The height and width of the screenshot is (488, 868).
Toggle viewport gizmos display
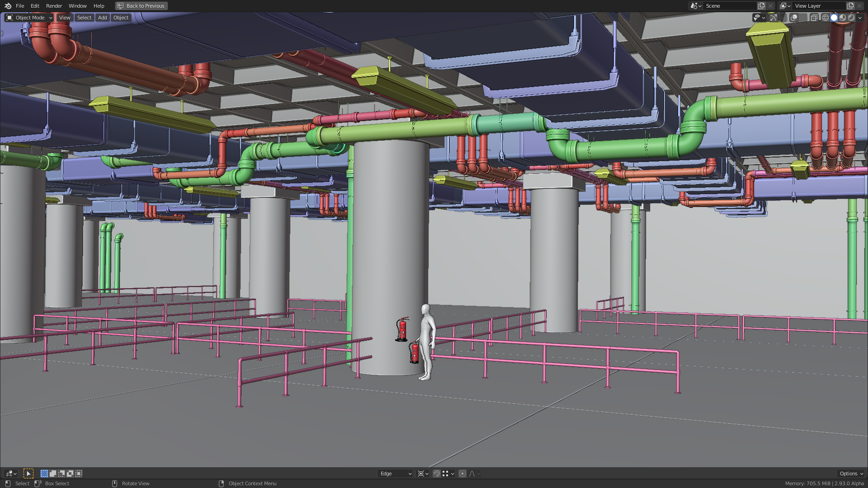coord(774,18)
